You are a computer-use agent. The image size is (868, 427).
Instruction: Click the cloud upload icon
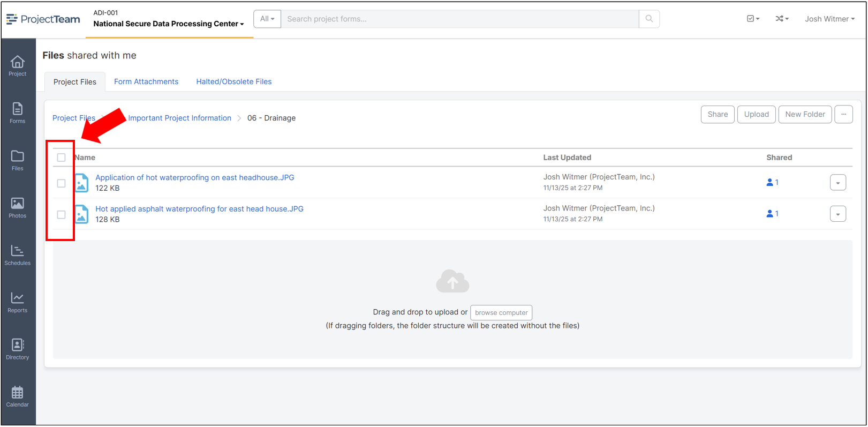[452, 281]
